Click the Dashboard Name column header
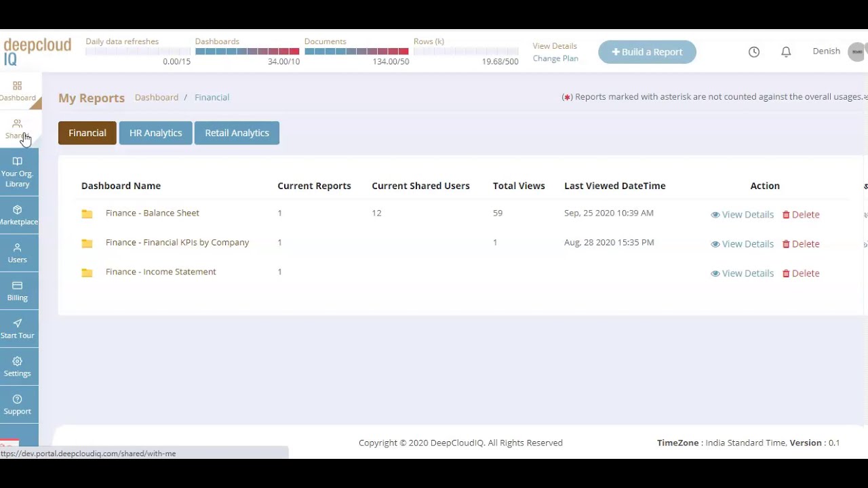Image resolution: width=868 pixels, height=488 pixels. pos(121,186)
